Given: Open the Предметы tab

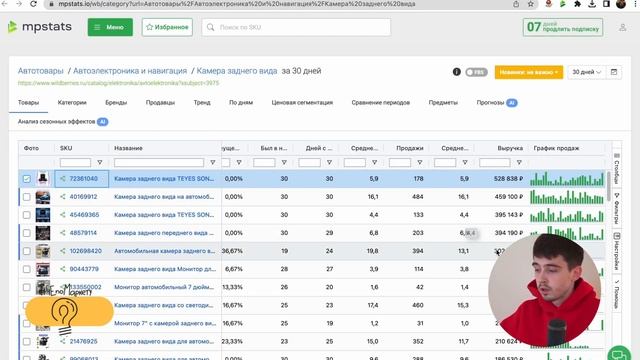Looking at the screenshot, I should click(x=443, y=102).
